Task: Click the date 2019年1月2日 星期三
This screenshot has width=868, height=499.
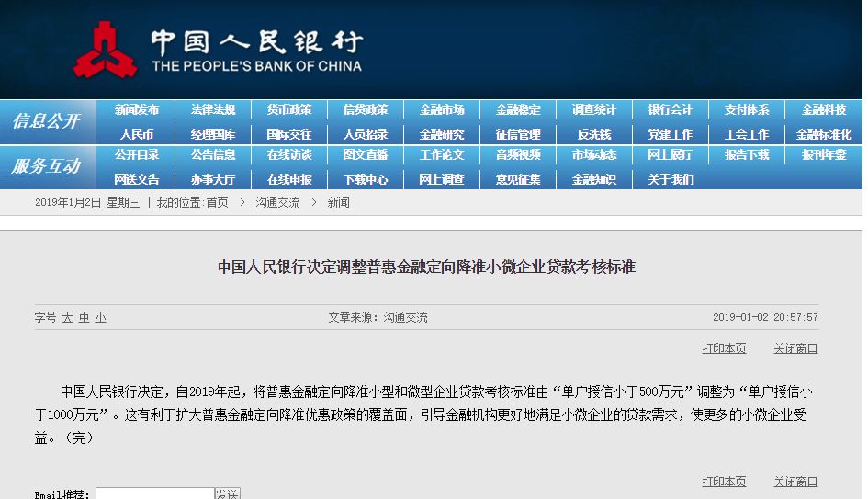Action: pos(87,203)
